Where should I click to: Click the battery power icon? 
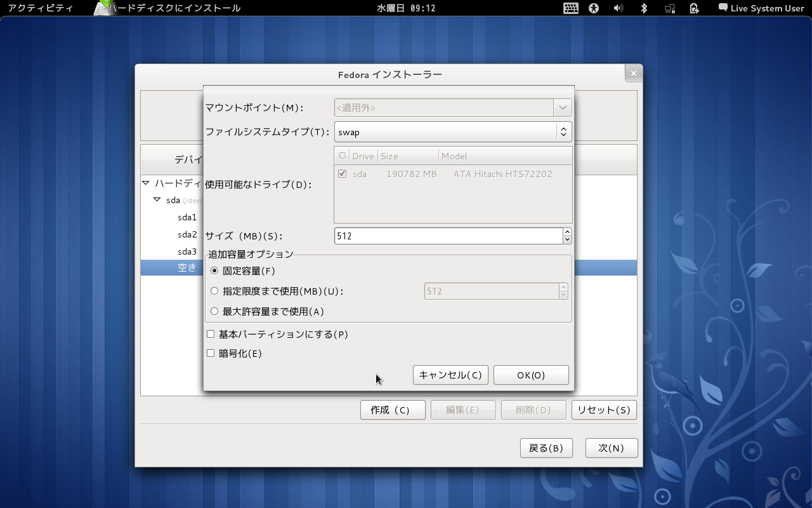(694, 8)
